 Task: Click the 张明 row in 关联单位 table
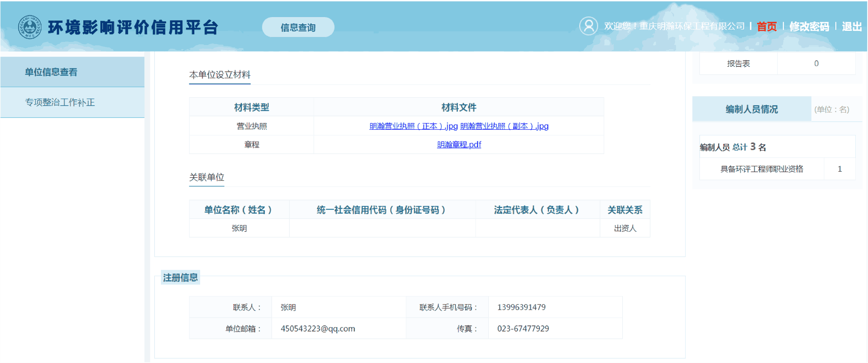(239, 228)
